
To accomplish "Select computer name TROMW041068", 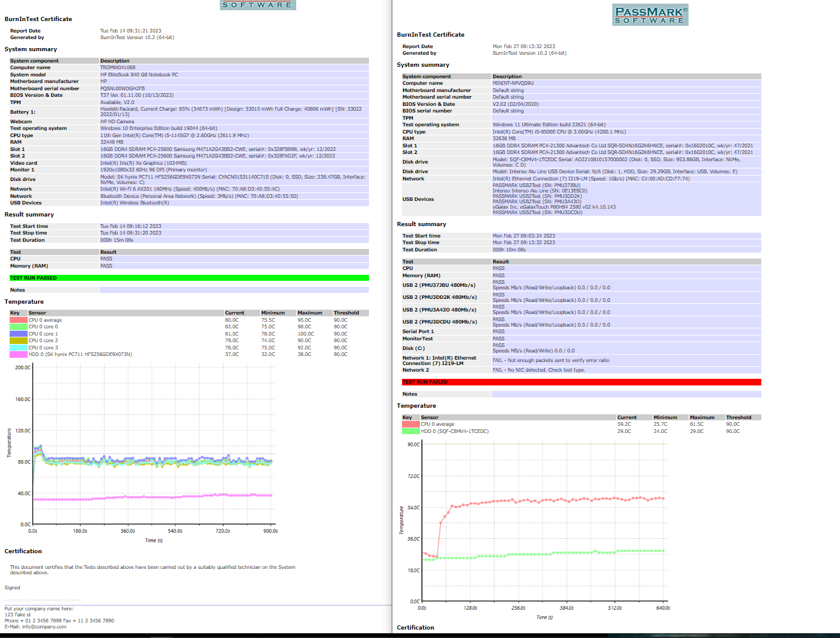I will (118, 67).
